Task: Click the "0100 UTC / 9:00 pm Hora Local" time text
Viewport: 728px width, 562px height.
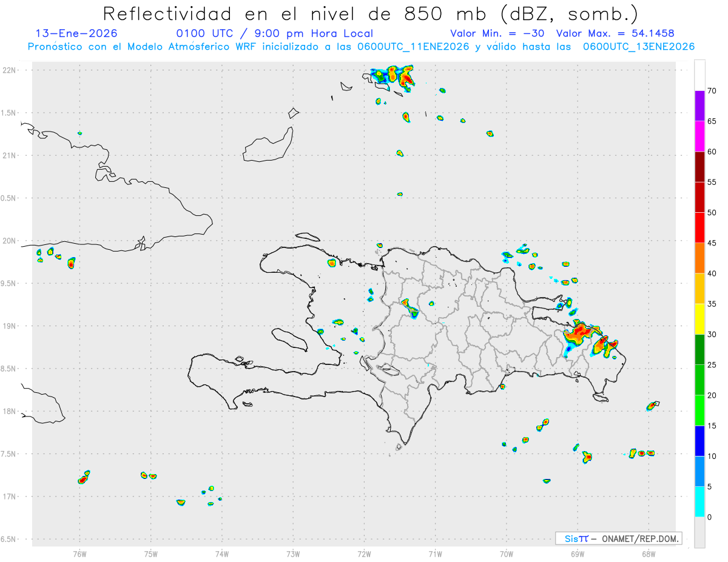Action: (275, 33)
